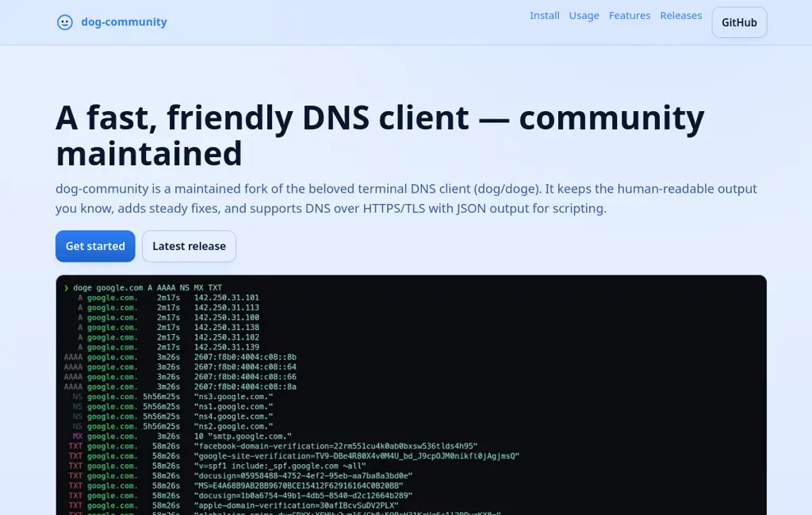Click the description paragraph starting 'dog-community is a maintained fork'
The image size is (812, 515).
coord(406,198)
